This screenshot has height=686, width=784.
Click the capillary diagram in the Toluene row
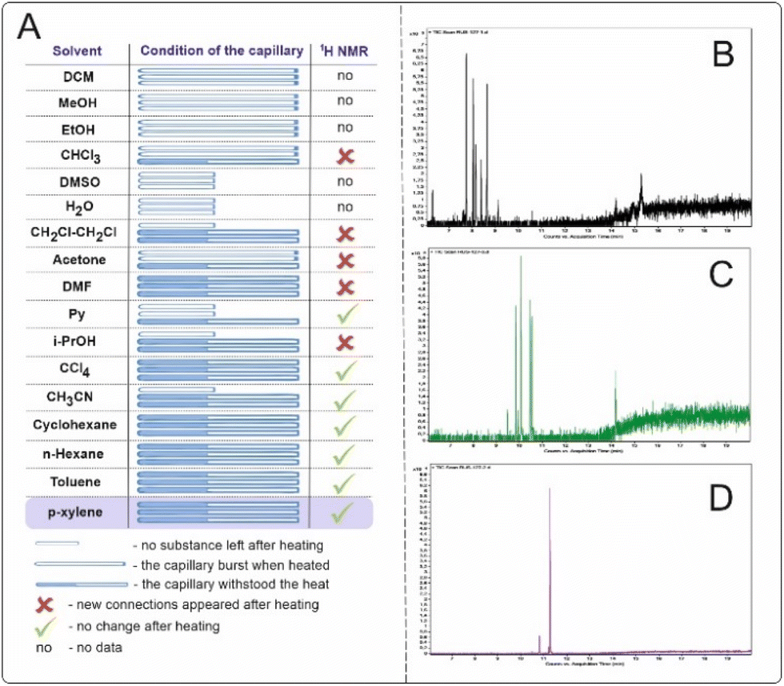click(218, 483)
